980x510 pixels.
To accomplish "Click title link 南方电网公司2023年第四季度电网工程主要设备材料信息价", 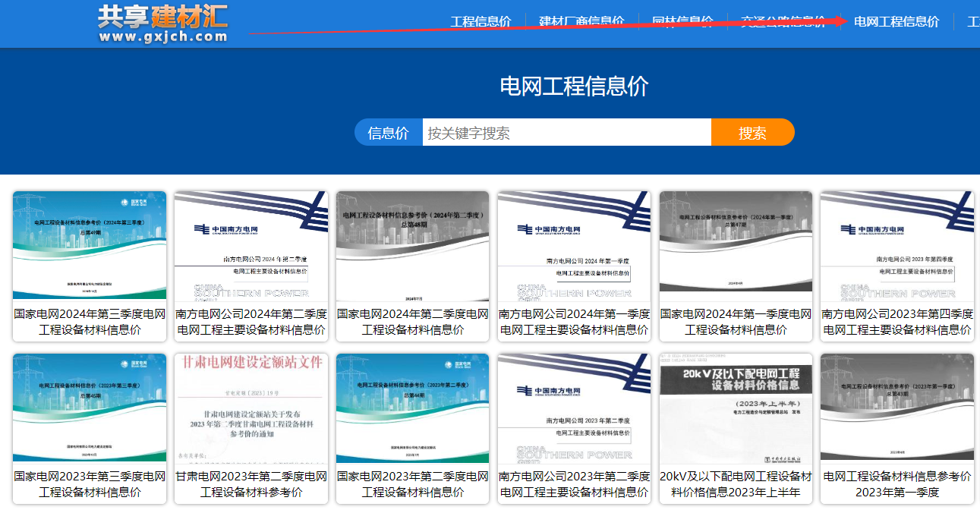I will pos(897,322).
